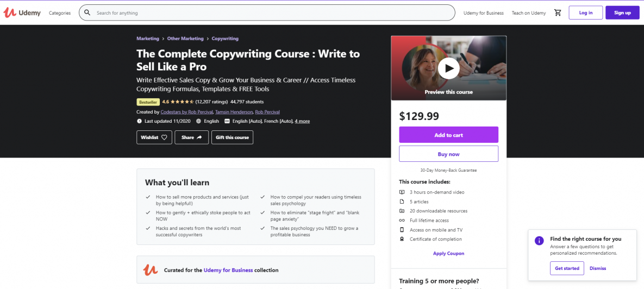The width and height of the screenshot is (644, 289).
Task: Open the standalone Rob Percival instructor link
Action: tap(267, 112)
